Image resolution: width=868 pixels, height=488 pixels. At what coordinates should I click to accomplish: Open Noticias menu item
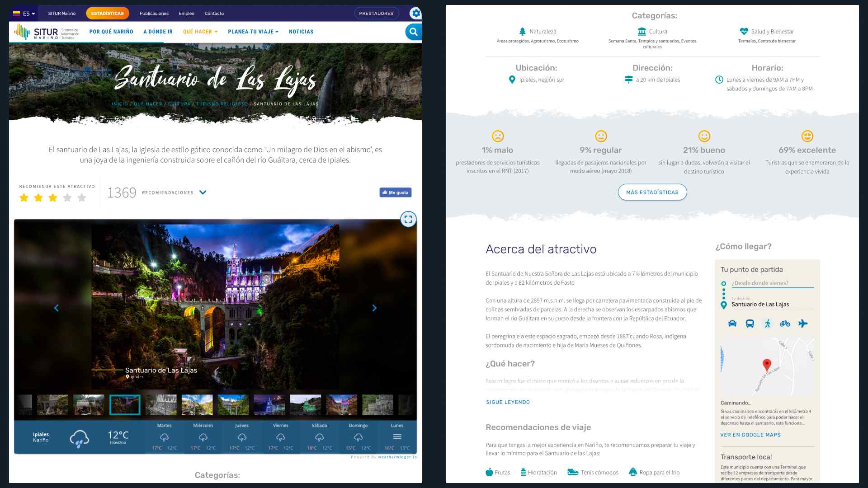(301, 32)
